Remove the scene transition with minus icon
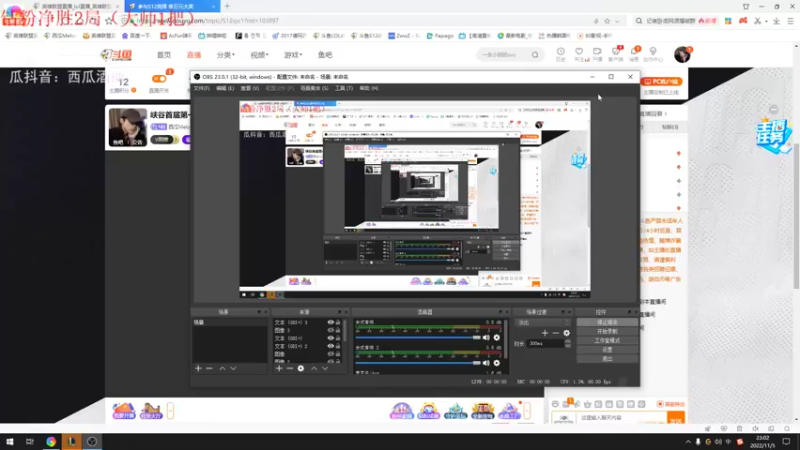The height and width of the screenshot is (450, 800). pos(556,333)
